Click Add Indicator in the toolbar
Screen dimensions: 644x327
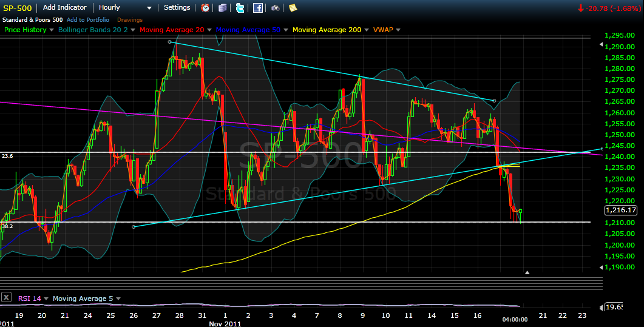[x=64, y=7]
